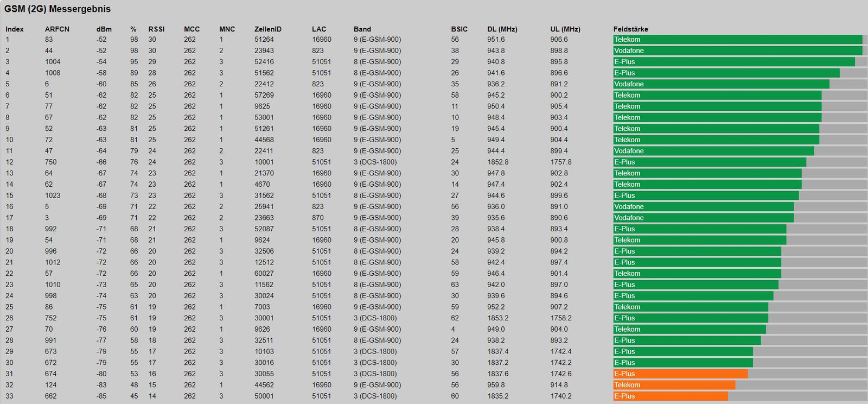The image size is (868, 404).
Task: Select the UL (MHz) column header
Action: [x=565, y=29]
